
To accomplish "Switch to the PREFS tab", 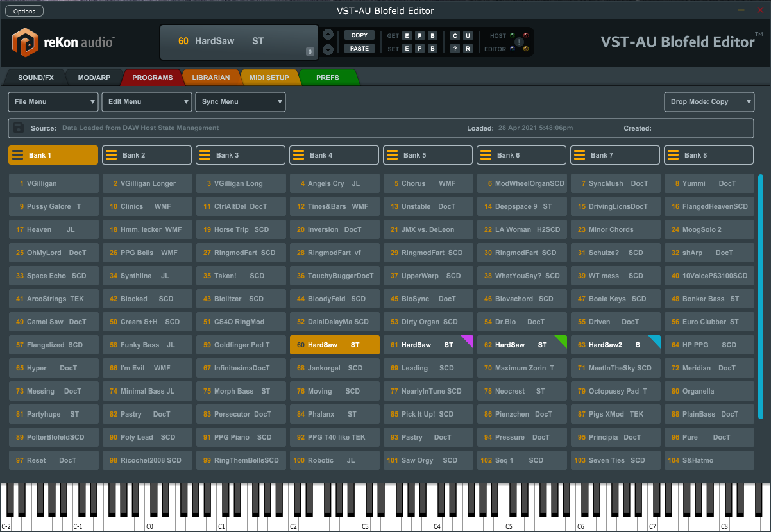I will (328, 78).
